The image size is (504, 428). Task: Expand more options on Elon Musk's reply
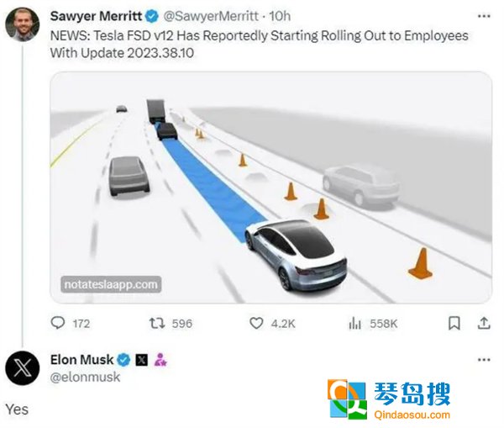click(484, 359)
